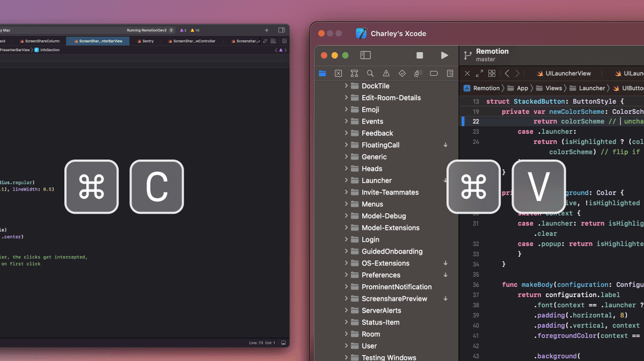This screenshot has width=644, height=361.
Task: Click the Line: 73 Col: 1 status
Action: click(262, 343)
